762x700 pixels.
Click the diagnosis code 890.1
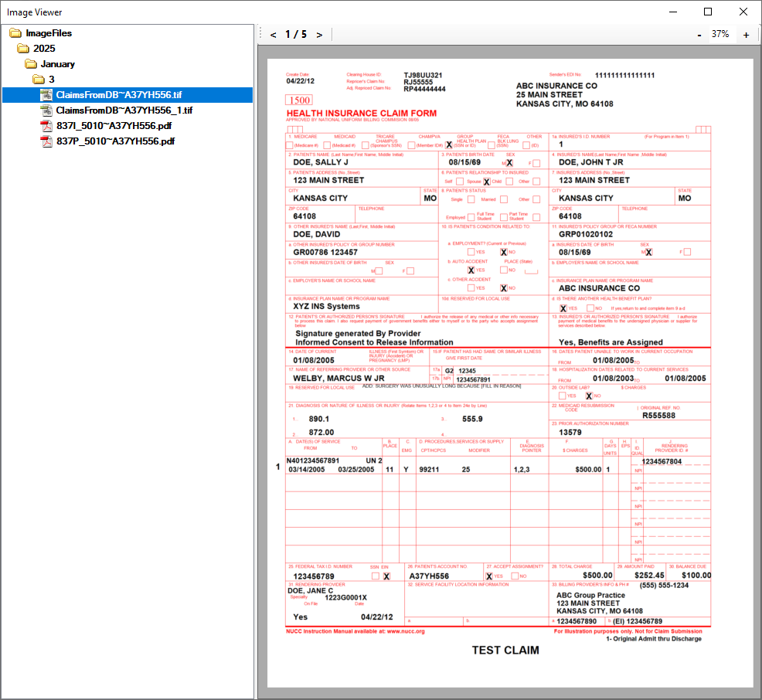click(319, 419)
